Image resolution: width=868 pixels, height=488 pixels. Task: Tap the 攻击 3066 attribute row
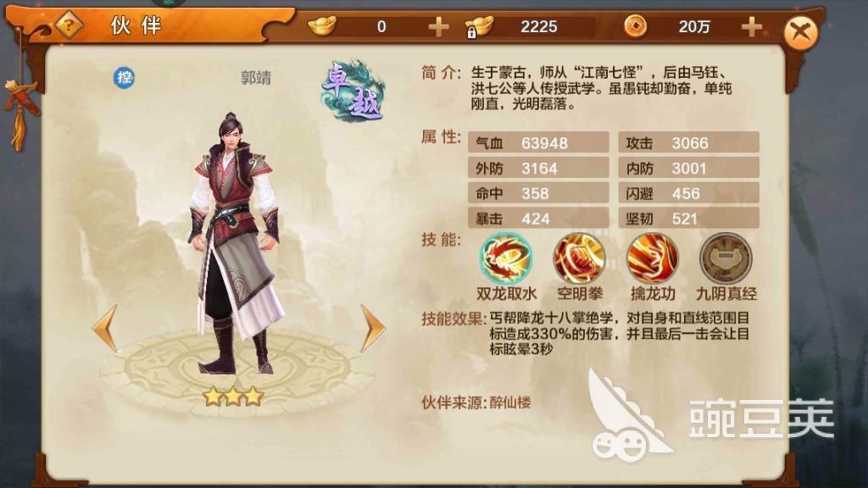click(688, 142)
